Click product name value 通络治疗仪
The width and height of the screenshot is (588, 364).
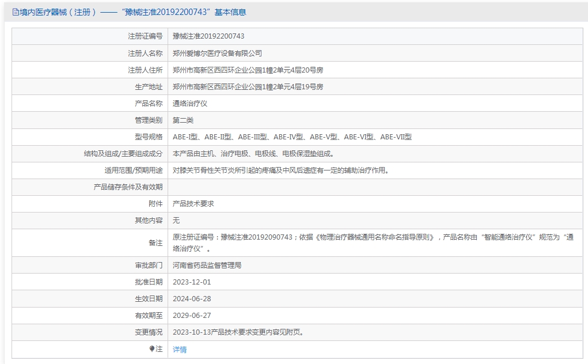click(x=190, y=104)
